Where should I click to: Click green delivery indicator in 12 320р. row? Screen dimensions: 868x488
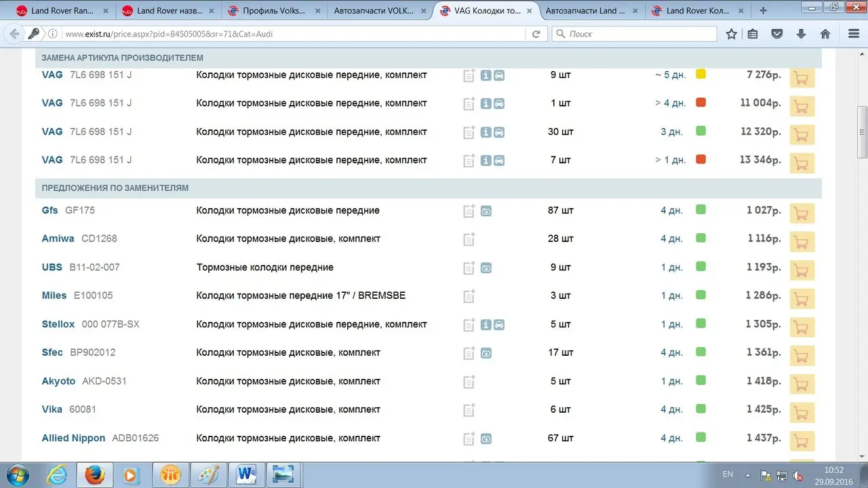click(x=701, y=131)
